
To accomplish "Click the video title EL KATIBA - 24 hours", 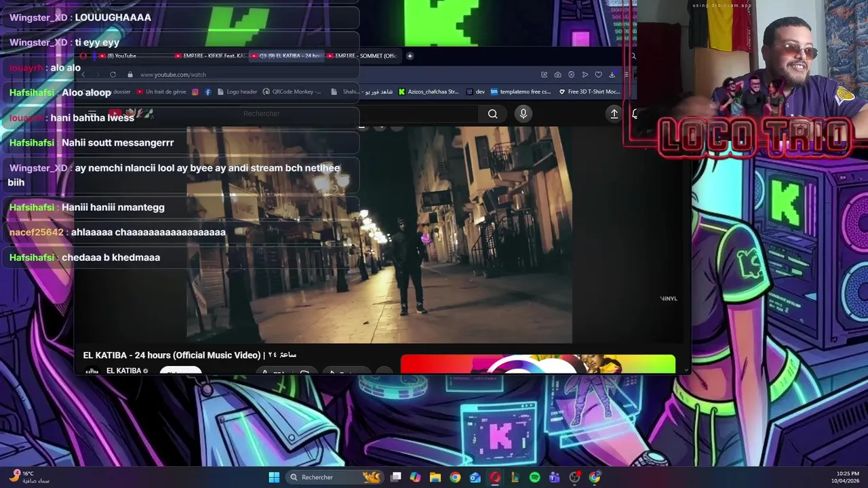I will click(x=190, y=355).
